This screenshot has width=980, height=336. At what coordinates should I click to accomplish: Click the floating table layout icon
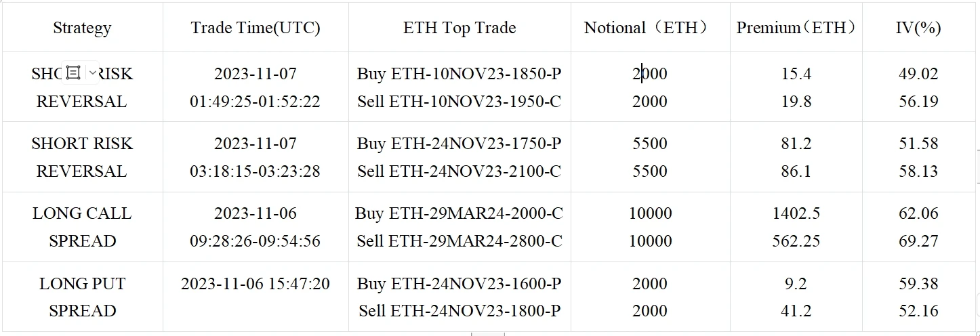click(74, 72)
